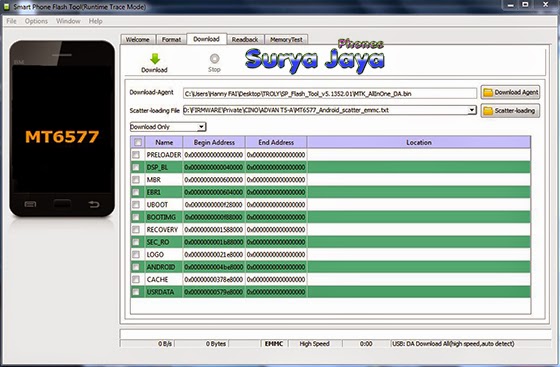Select the USRDATA name cell

(164, 292)
